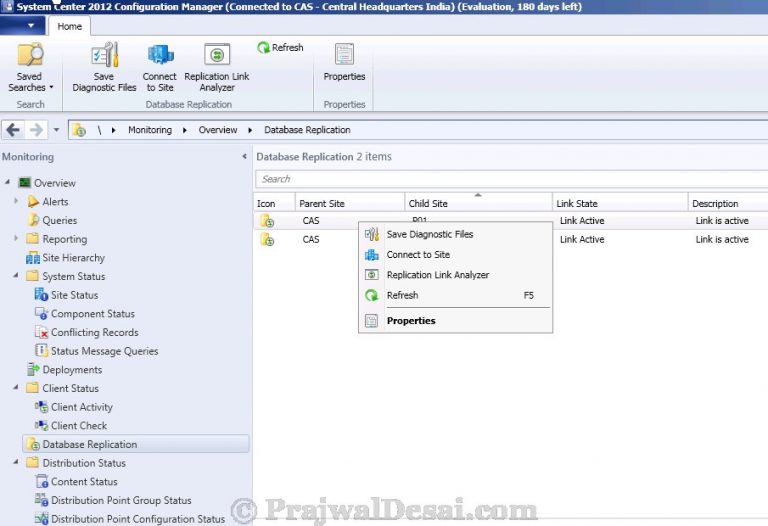Open Status Message Queries icon
The height and width of the screenshot is (526, 768).
(x=41, y=351)
